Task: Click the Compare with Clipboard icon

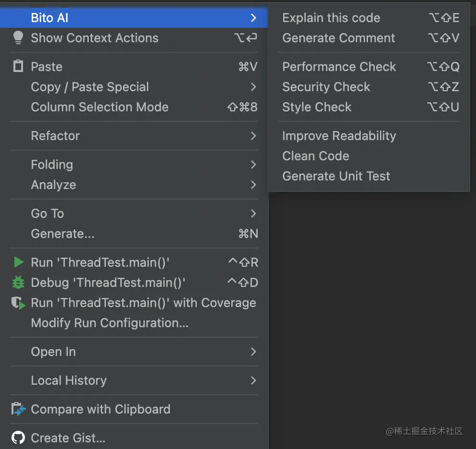Action: 18,409
